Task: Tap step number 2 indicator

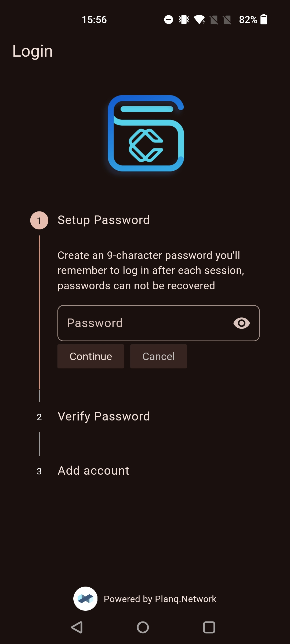Action: tap(39, 417)
